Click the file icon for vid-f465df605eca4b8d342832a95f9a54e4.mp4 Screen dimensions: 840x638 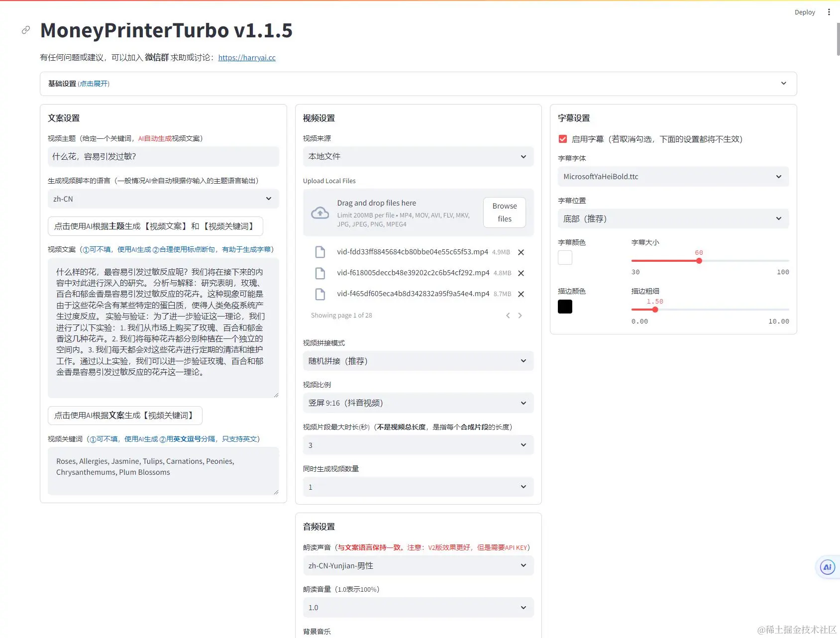pyautogui.click(x=320, y=294)
